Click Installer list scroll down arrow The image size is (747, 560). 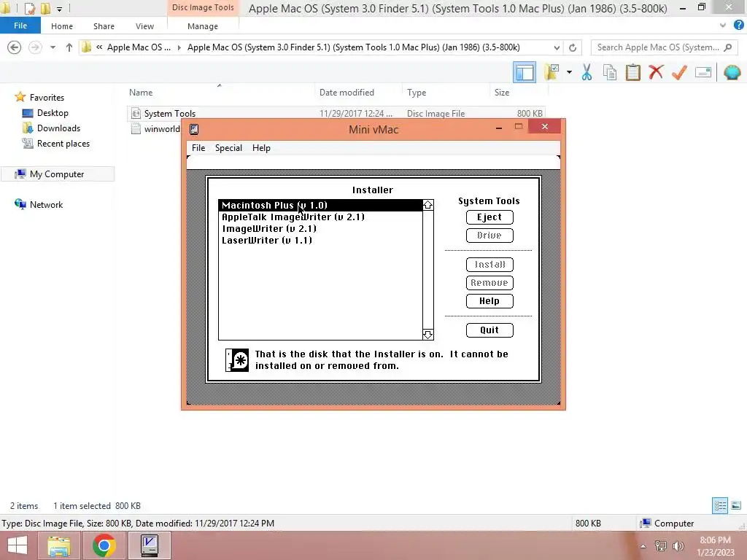click(x=427, y=334)
